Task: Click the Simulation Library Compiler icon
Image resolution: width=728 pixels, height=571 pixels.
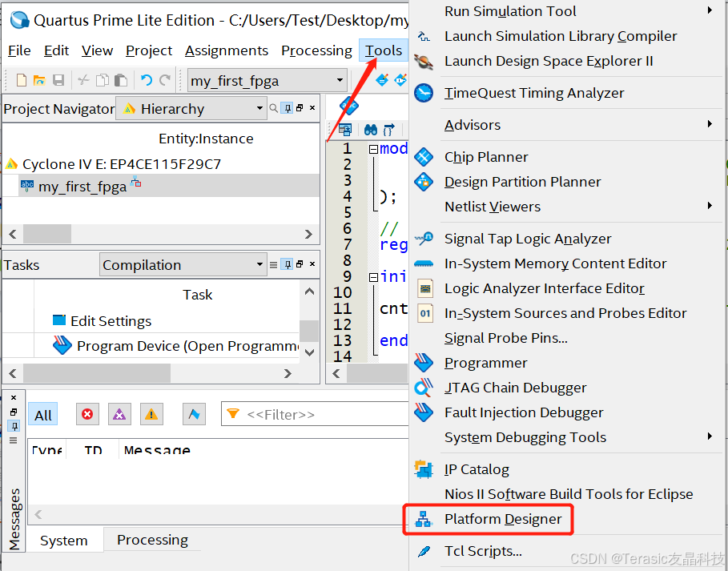Action: [x=424, y=36]
